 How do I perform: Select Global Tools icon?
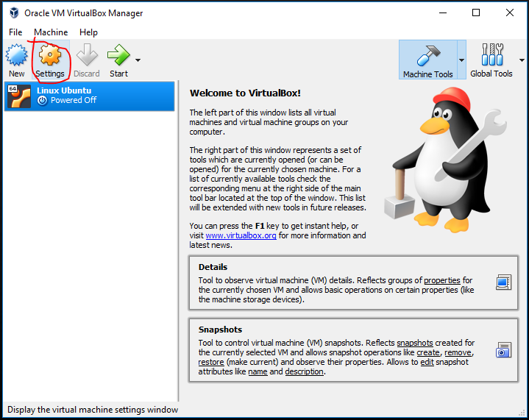(492, 54)
